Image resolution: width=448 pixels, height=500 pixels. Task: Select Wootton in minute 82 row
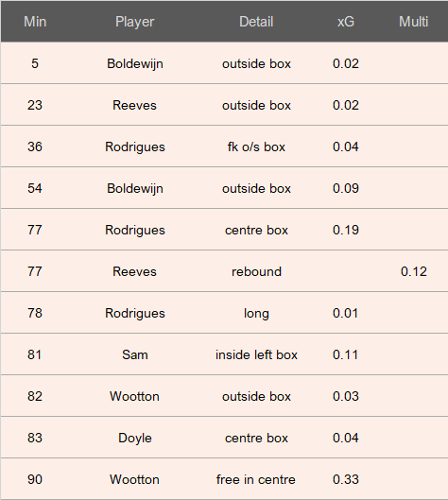click(134, 396)
